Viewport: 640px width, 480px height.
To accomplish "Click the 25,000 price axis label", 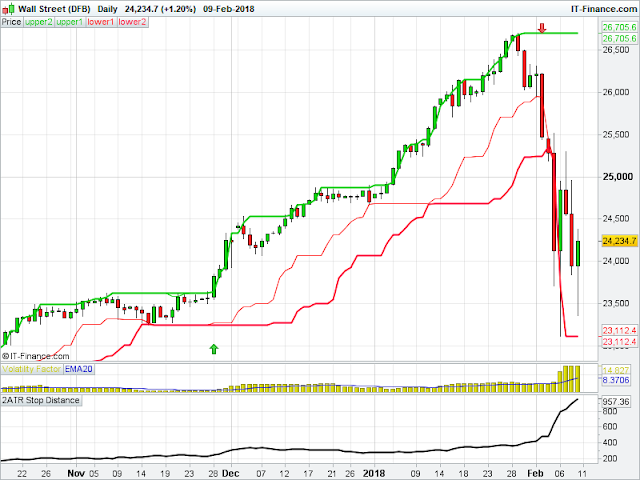I will [618, 177].
